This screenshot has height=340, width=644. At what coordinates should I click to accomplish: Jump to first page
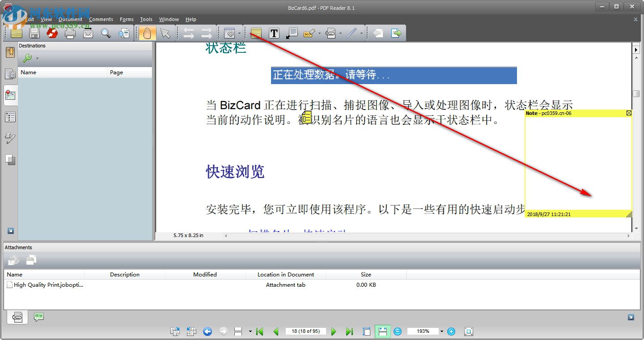tap(259, 331)
